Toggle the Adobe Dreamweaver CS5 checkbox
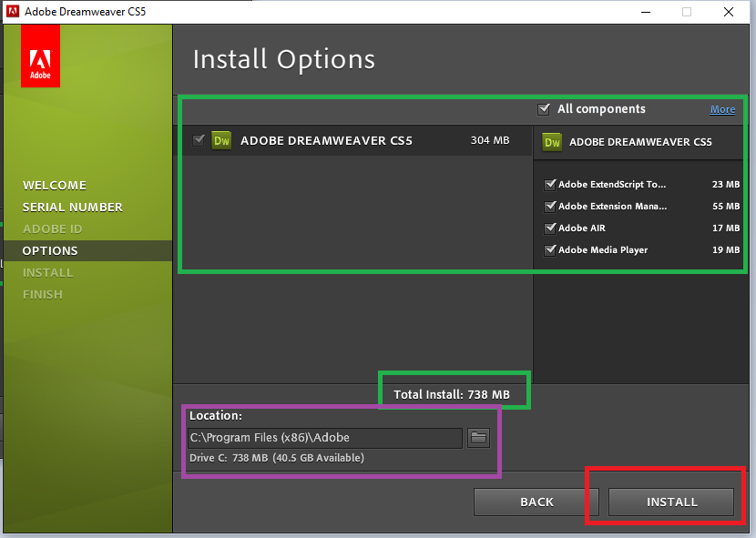This screenshot has width=756, height=538. coord(199,140)
